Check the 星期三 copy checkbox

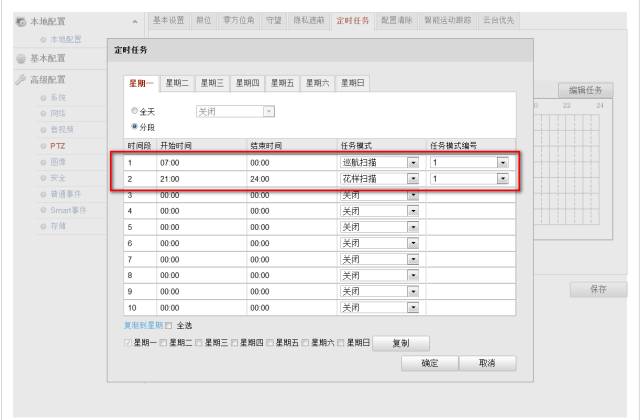[x=200, y=342]
